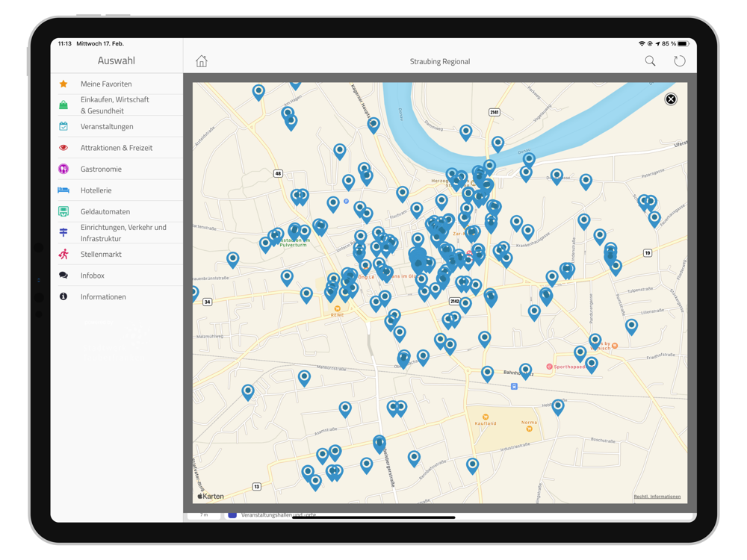Tap the Norma store marker
Viewport: 747px width, 560px height.
(x=529, y=429)
